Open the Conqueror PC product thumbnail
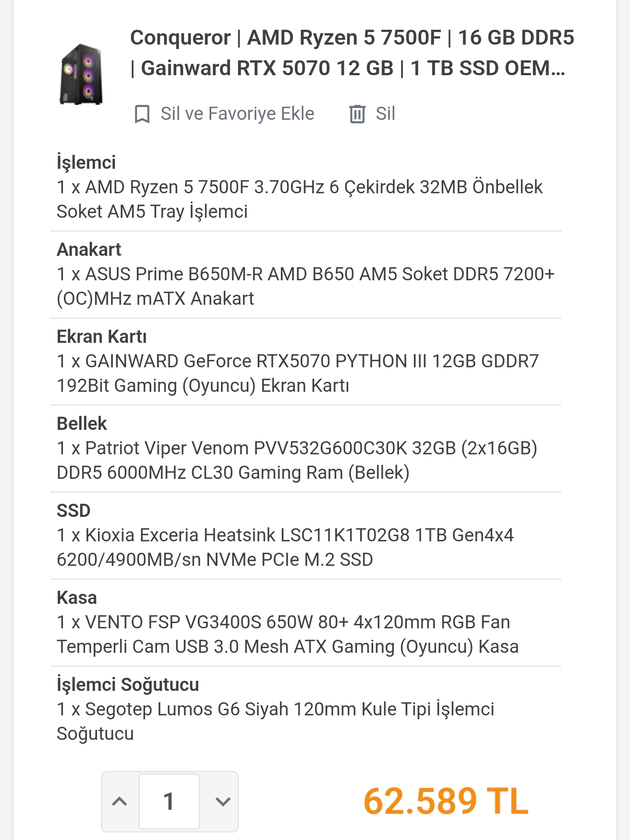The image size is (630, 840). click(x=81, y=74)
